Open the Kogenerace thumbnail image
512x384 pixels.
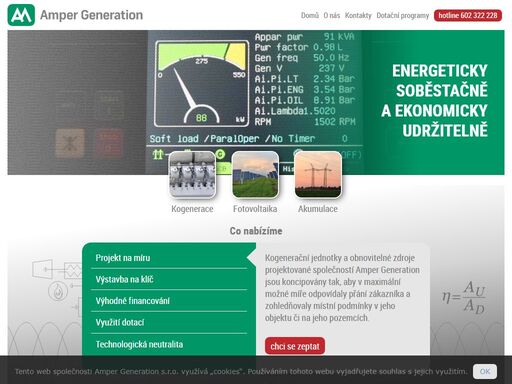click(x=192, y=174)
